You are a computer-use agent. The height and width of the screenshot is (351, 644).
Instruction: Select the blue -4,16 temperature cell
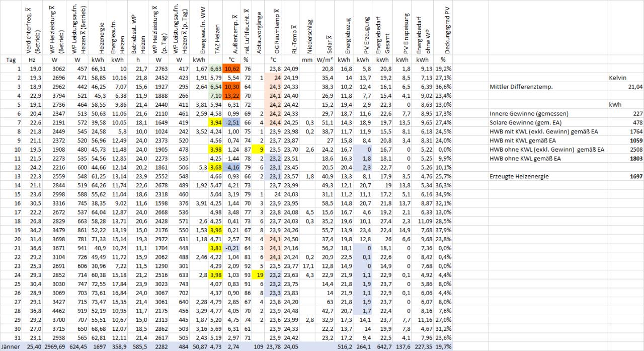[231, 168]
